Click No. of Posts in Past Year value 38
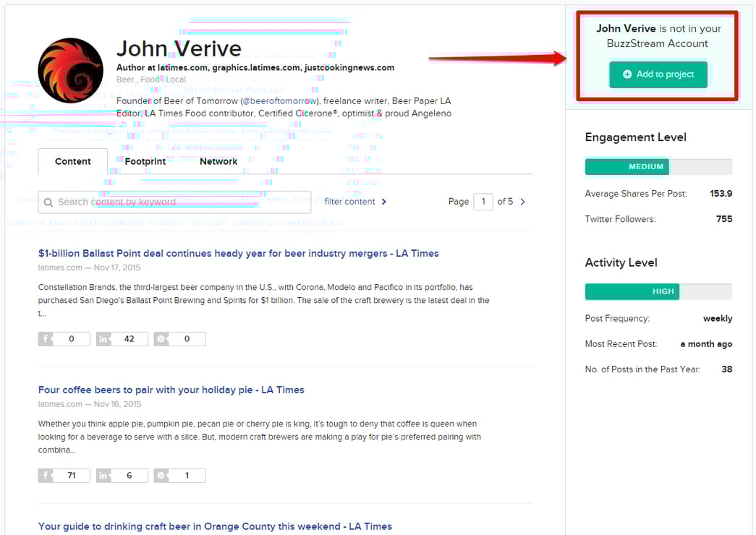Screen dimensions: 756x535 (x=726, y=369)
